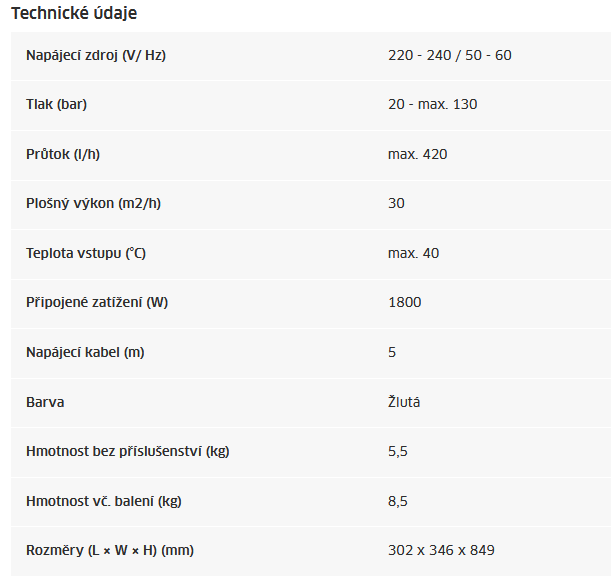Select the color value "Žlutá"
Screen dimensions: 612x578
tap(404, 402)
